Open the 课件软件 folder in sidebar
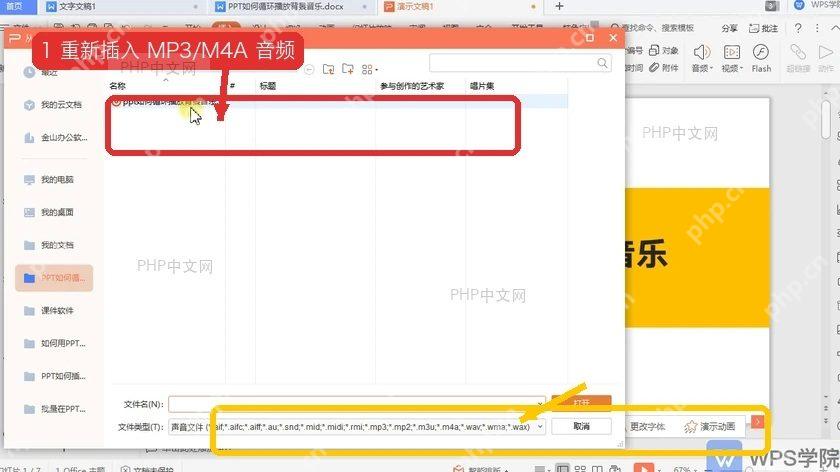This screenshot has height=472, width=840. tap(49, 311)
